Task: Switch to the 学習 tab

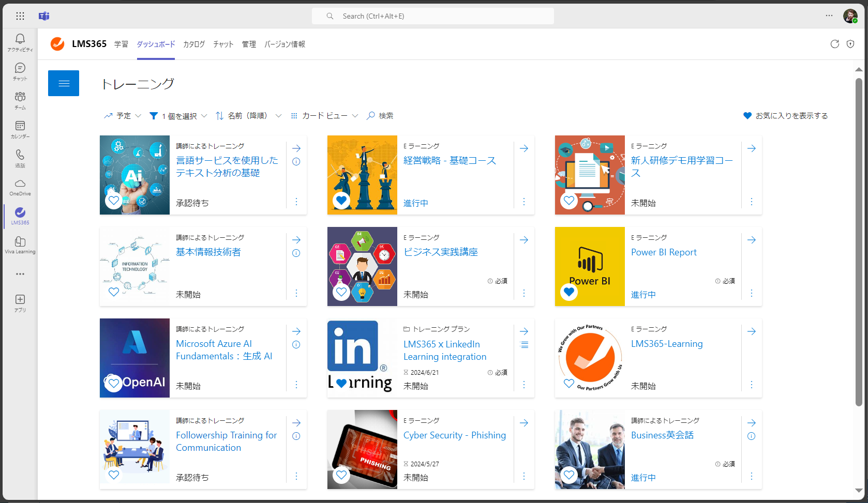Action: click(121, 44)
